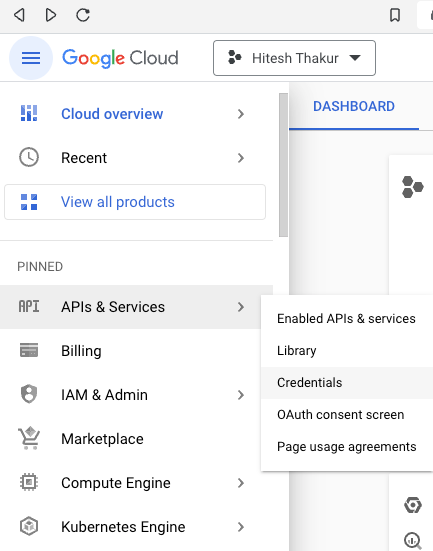Open the DASHBOARD tab
Viewport: 433px width, 551px height.
[x=354, y=106]
